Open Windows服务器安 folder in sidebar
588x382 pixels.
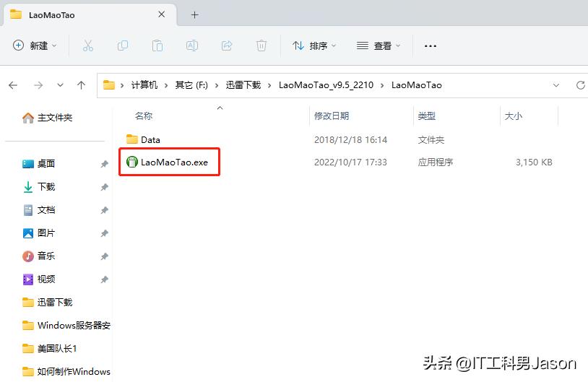(66, 326)
